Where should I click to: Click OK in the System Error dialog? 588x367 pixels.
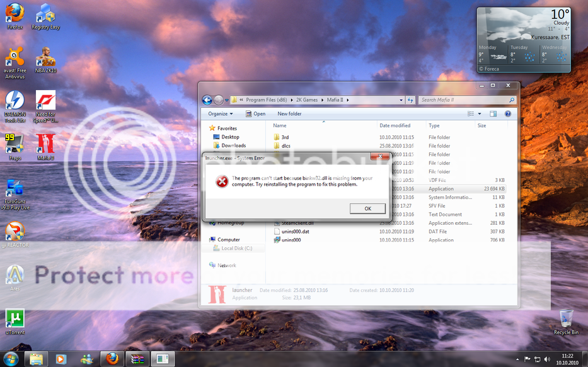click(367, 208)
